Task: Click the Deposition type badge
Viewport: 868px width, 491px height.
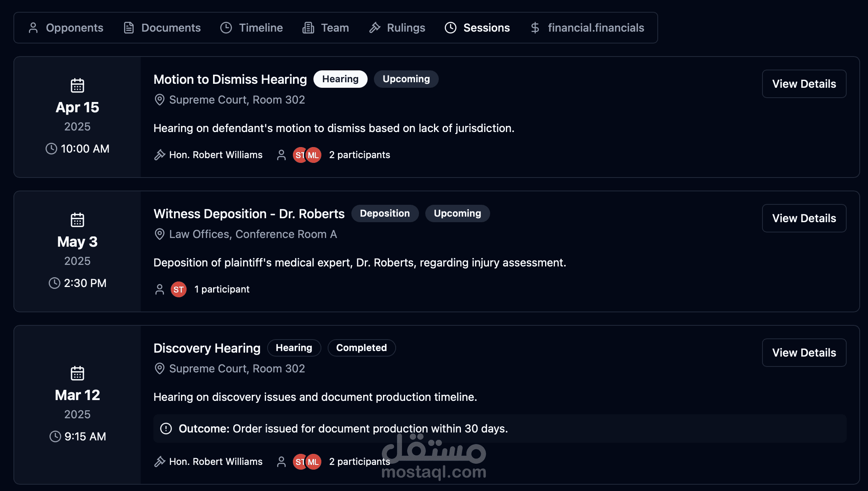Action: (x=385, y=213)
